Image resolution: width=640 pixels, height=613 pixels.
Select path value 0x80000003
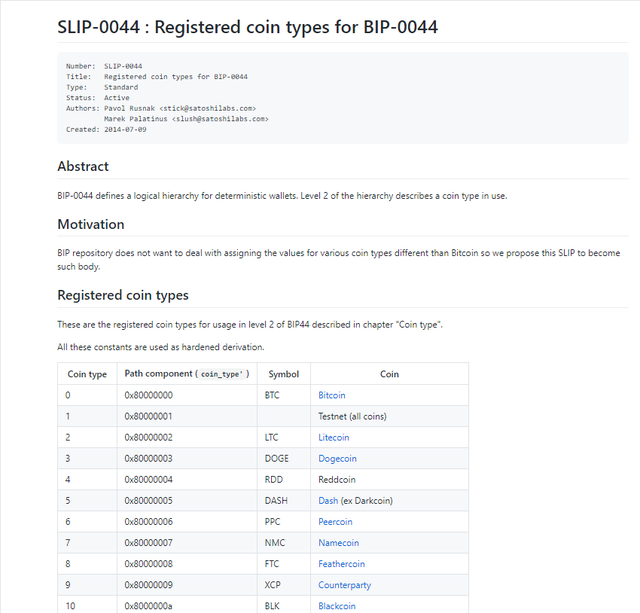tap(149, 459)
